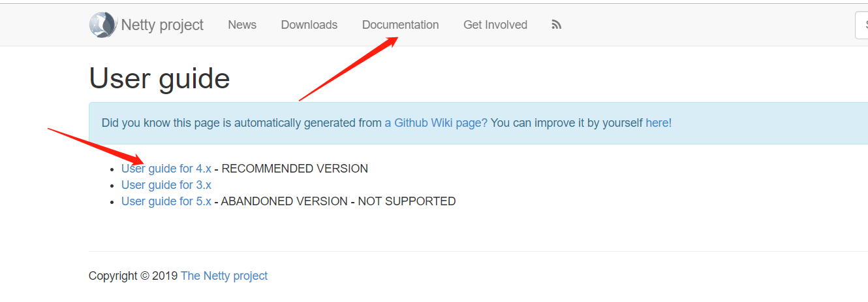Open User guide for 4.x
The width and height of the screenshot is (868, 302).
click(x=166, y=169)
